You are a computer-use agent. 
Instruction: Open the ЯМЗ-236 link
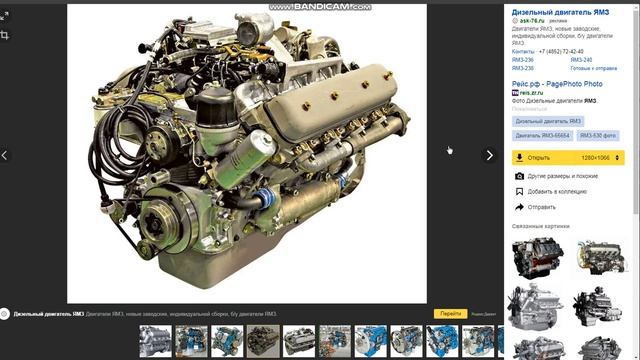522,60
